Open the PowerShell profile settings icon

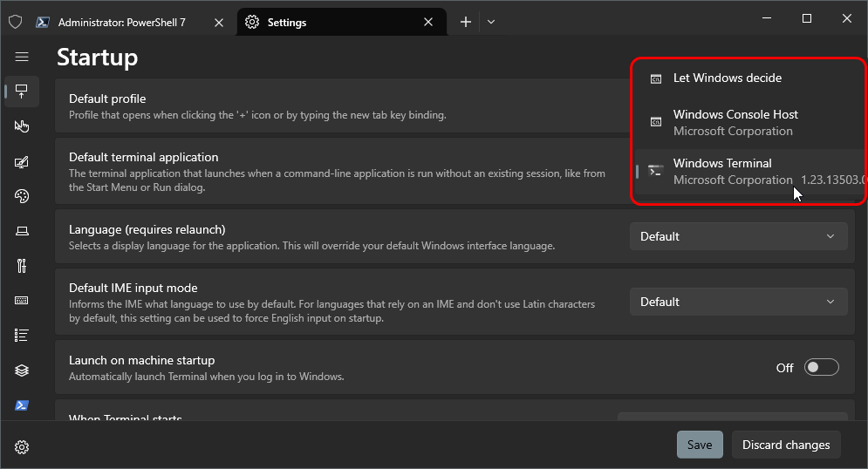(x=22, y=405)
